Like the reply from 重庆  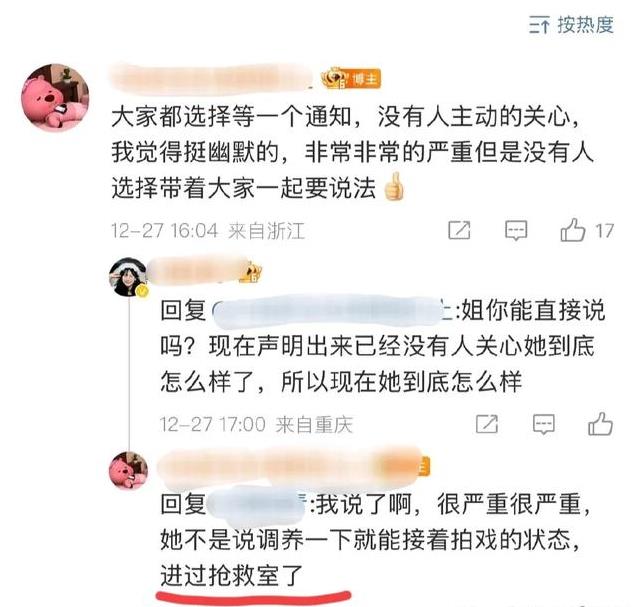[x=600, y=424]
